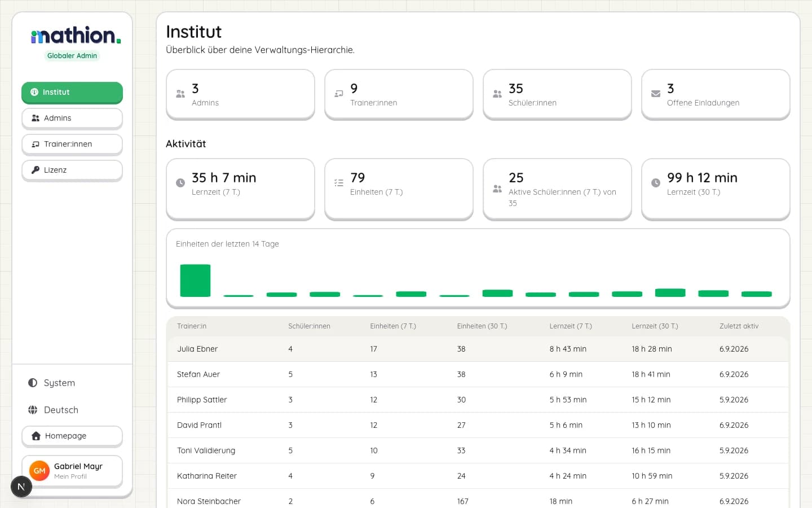This screenshot has height=508, width=812.
Task: Click the Institut page heading
Action: pos(193,32)
